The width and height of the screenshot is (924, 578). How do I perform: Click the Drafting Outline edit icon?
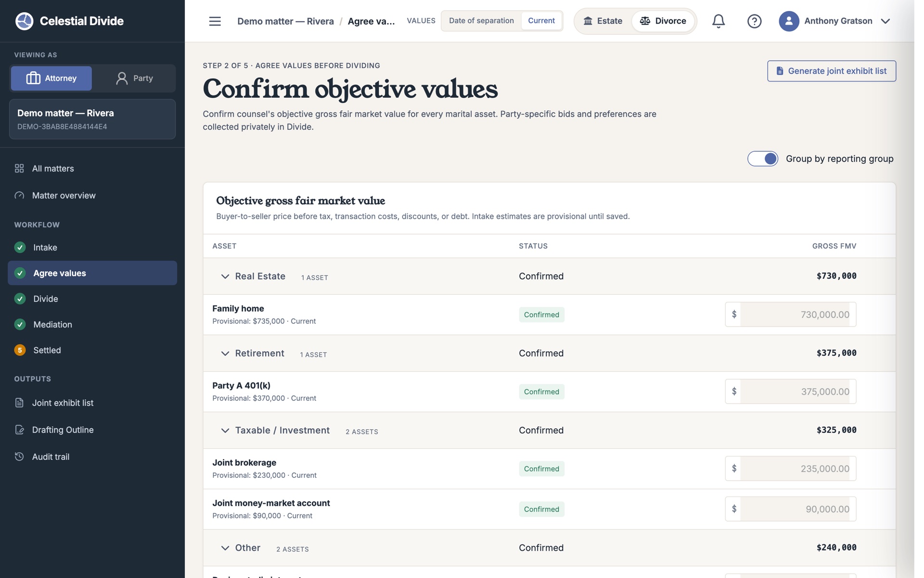[x=19, y=430]
